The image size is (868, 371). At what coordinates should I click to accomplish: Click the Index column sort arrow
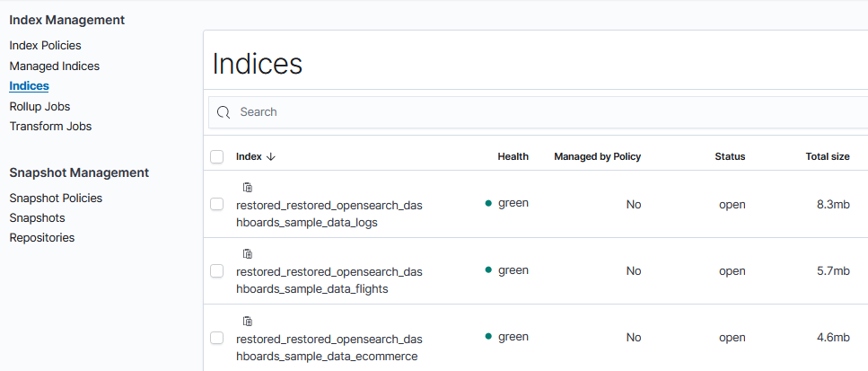271,156
